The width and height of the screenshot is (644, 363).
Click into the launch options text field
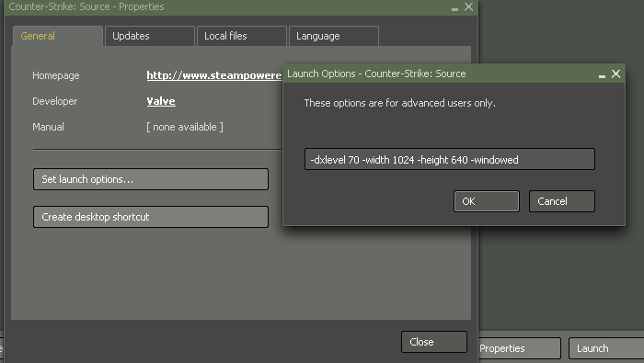pyautogui.click(x=449, y=159)
